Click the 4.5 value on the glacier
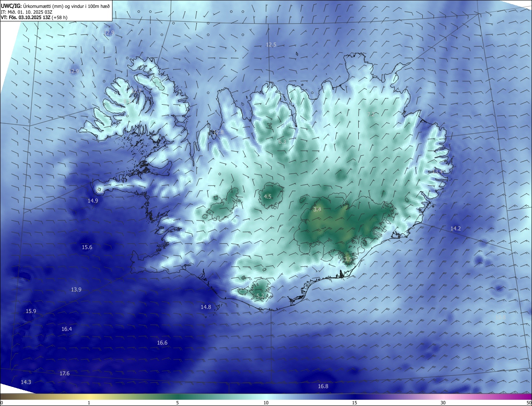Image resolution: width=532 pixels, height=406 pixels. coord(268,197)
